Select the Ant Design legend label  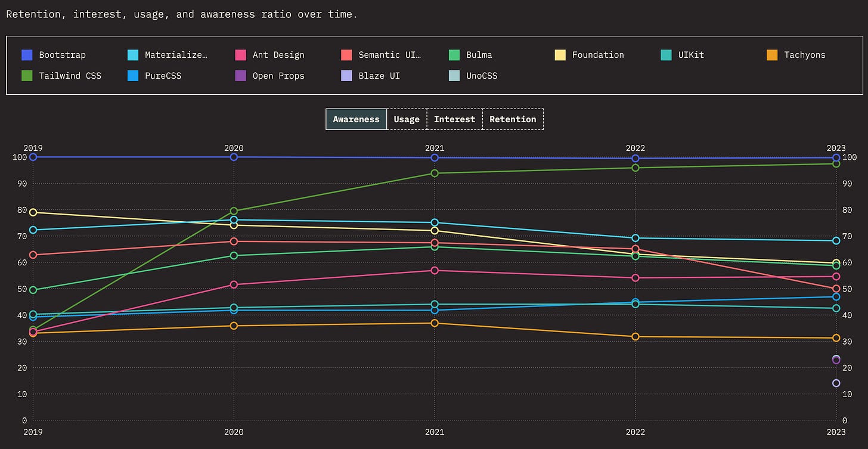[278, 55]
